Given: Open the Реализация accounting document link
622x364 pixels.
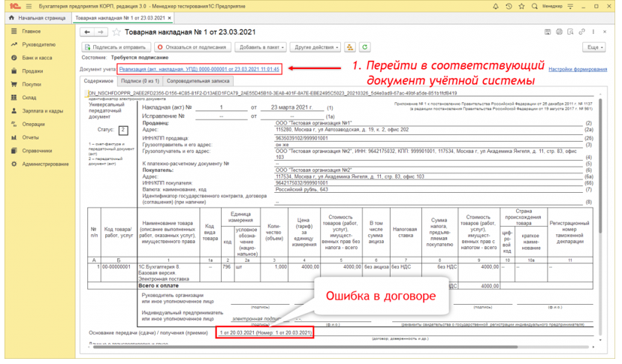Looking at the screenshot, I should (x=199, y=69).
